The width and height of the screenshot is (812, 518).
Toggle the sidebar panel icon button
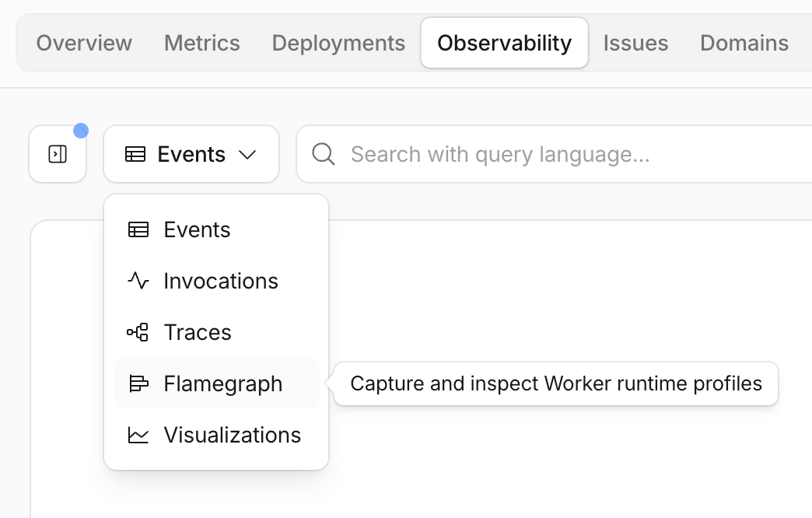(58, 154)
